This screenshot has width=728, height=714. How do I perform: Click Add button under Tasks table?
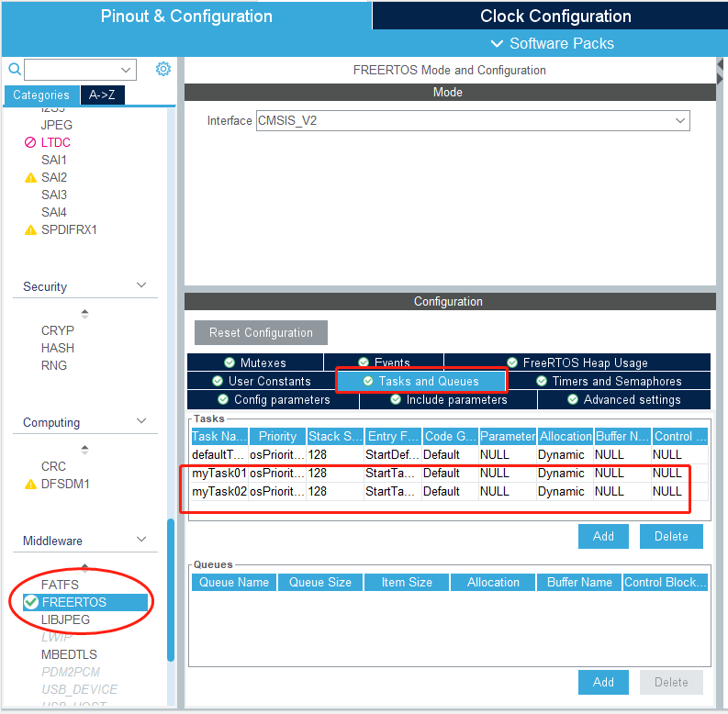603,536
